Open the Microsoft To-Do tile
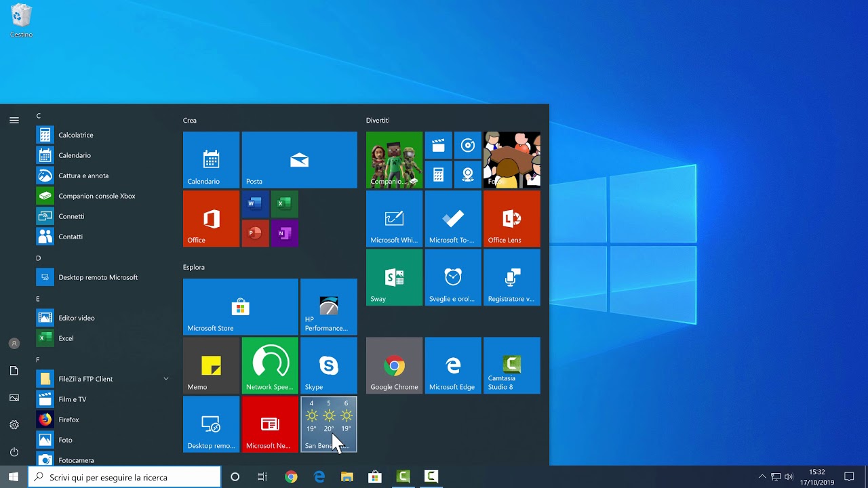The image size is (868, 488). [453, 219]
